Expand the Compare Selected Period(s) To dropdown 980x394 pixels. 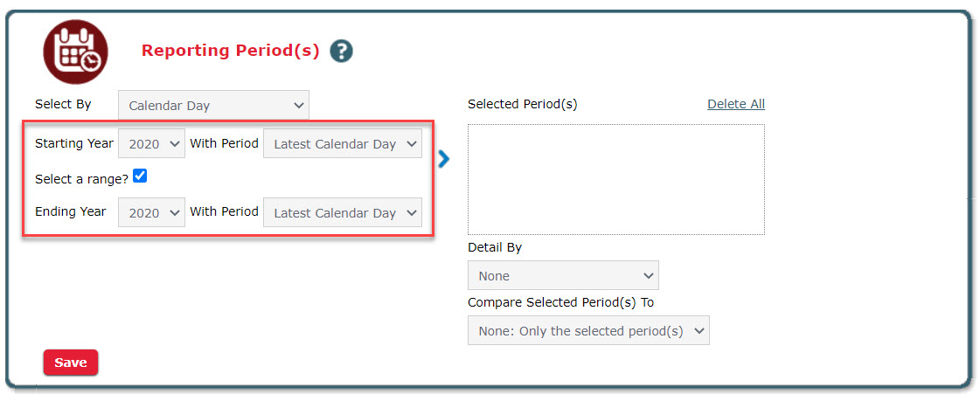(588, 331)
